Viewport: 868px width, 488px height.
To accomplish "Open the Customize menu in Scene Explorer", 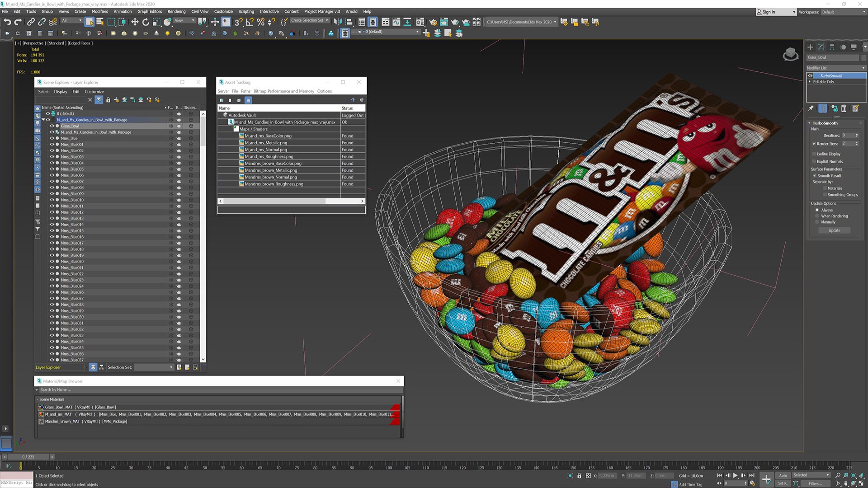I will click(94, 92).
